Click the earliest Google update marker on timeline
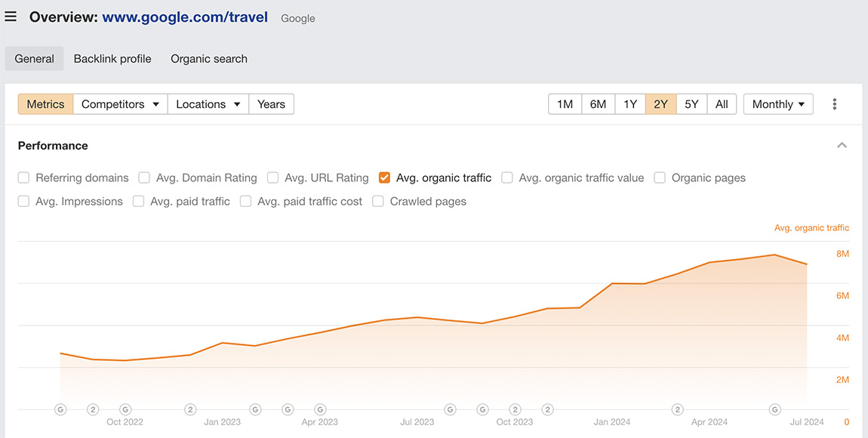The image size is (868, 438). tap(60, 410)
